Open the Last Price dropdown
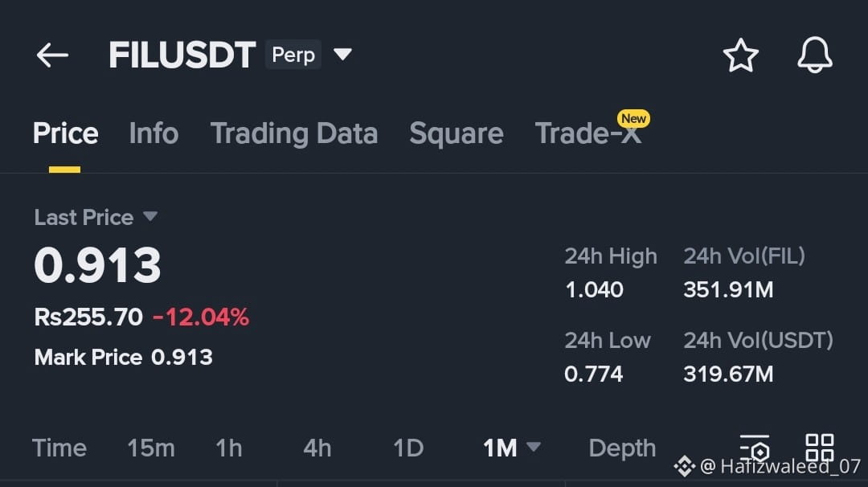Screen dimensions: 868x487 149,217
